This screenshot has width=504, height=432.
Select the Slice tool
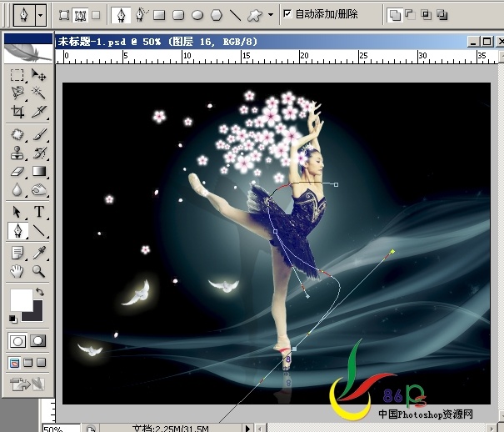(39, 112)
